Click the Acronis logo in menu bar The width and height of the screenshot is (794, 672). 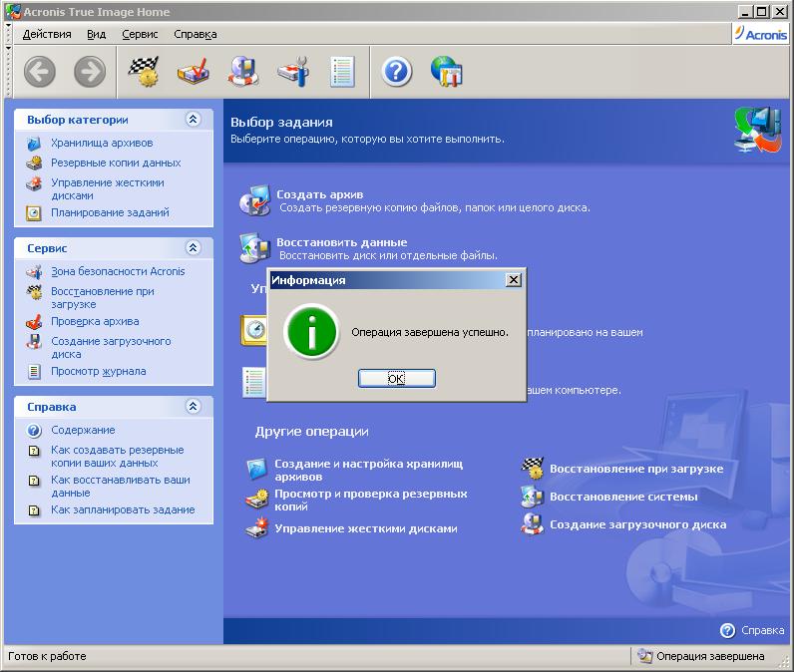point(760,34)
